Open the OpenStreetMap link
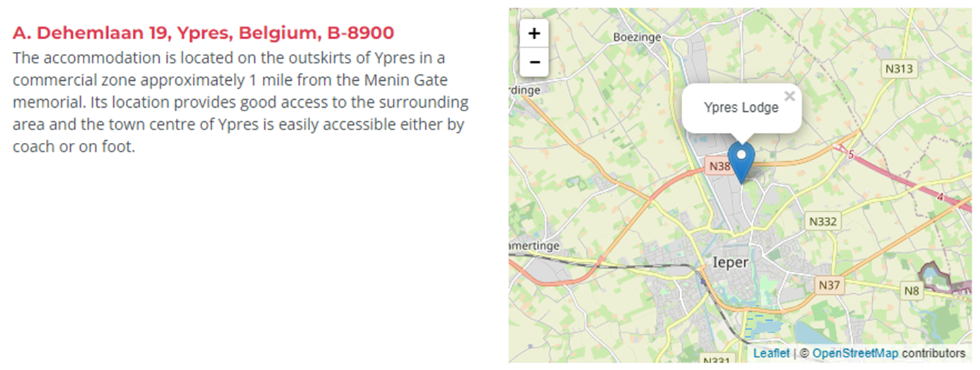 coord(855,353)
